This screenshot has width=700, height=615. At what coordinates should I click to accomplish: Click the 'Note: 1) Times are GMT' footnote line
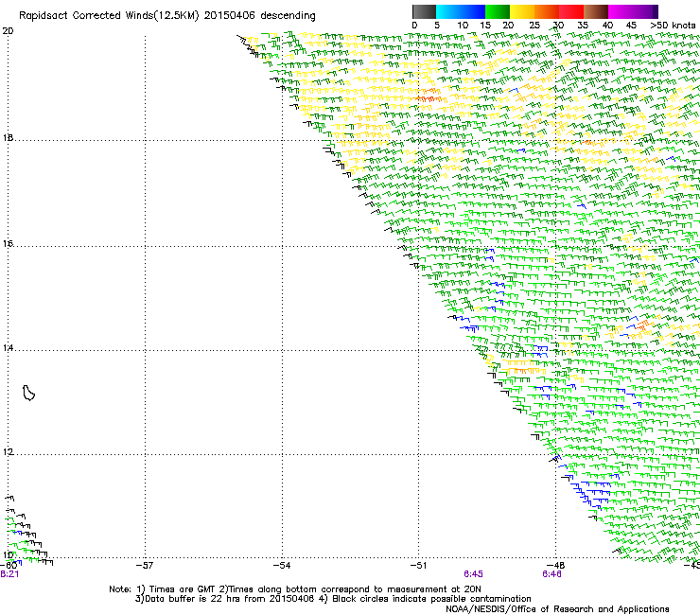[x=295, y=589]
